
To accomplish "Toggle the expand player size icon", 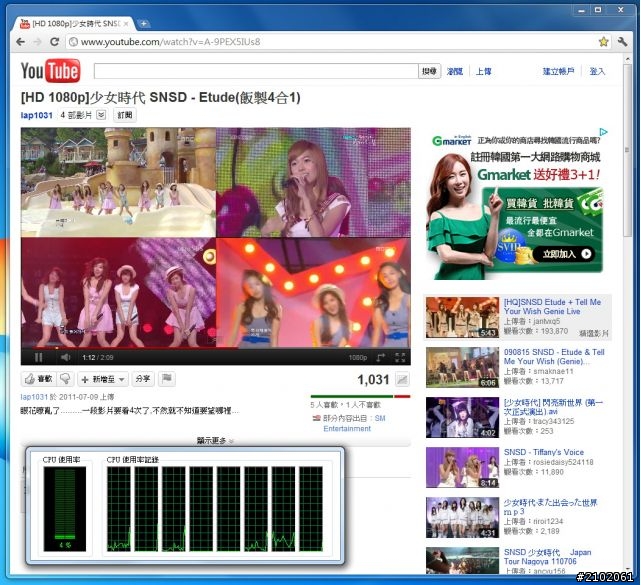I will tap(381, 358).
